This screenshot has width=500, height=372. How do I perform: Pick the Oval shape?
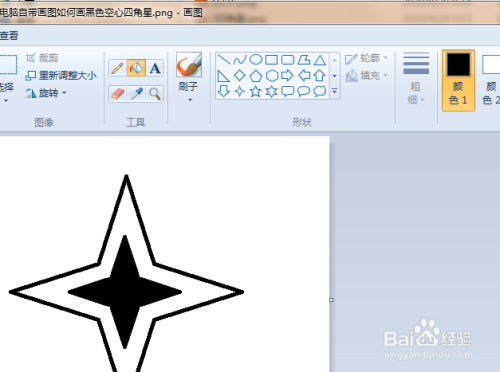pyautogui.click(x=256, y=60)
